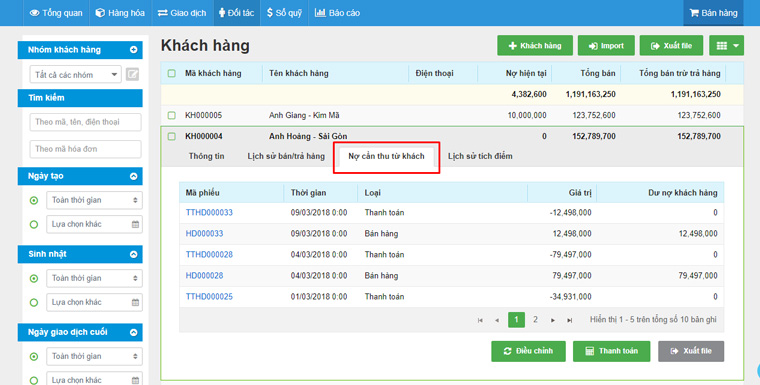The image size is (760, 385).
Task: Click customer name Anh Hoàng - Sài Gòn
Action: point(308,136)
